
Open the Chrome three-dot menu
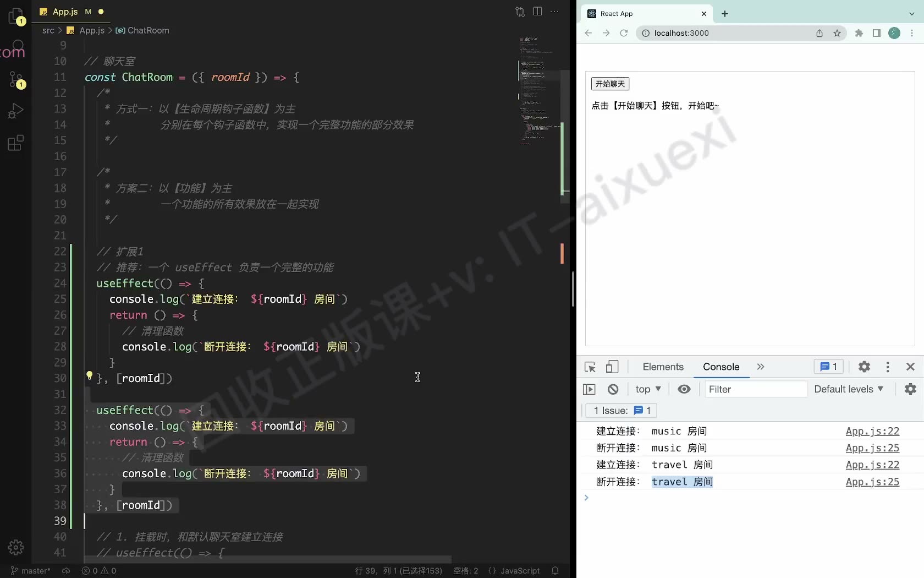912,33
